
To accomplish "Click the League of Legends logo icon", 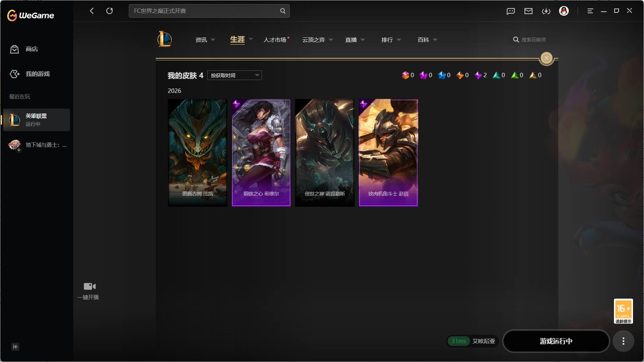I will point(165,39).
